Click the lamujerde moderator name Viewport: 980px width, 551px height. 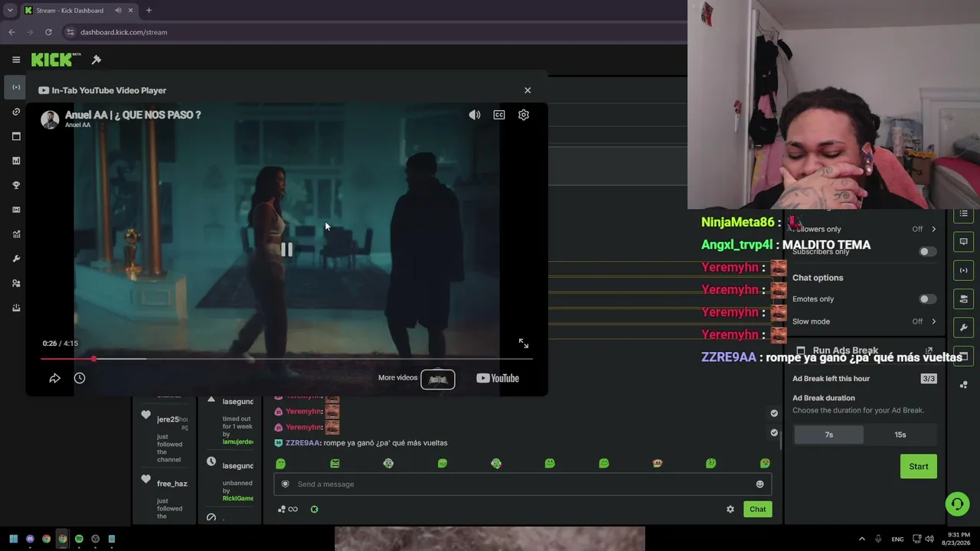(x=238, y=442)
